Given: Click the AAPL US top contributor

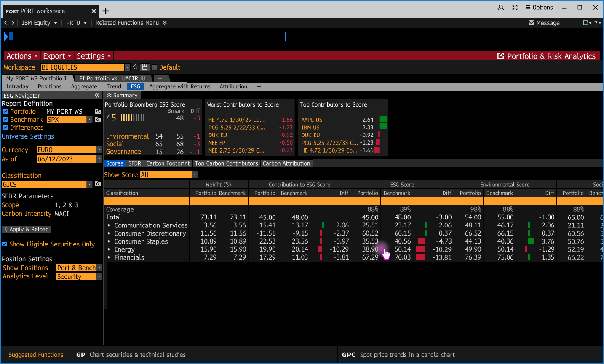Looking at the screenshot, I should [x=312, y=120].
